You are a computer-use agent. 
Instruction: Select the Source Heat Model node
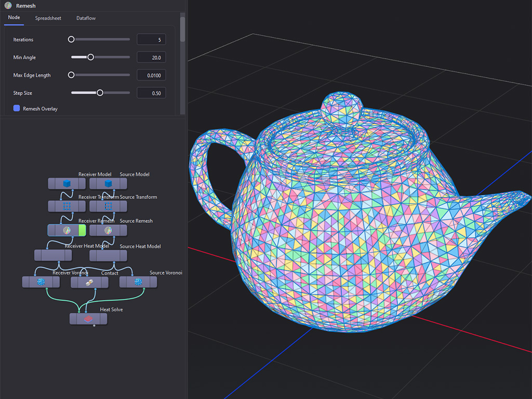pyautogui.click(x=108, y=255)
